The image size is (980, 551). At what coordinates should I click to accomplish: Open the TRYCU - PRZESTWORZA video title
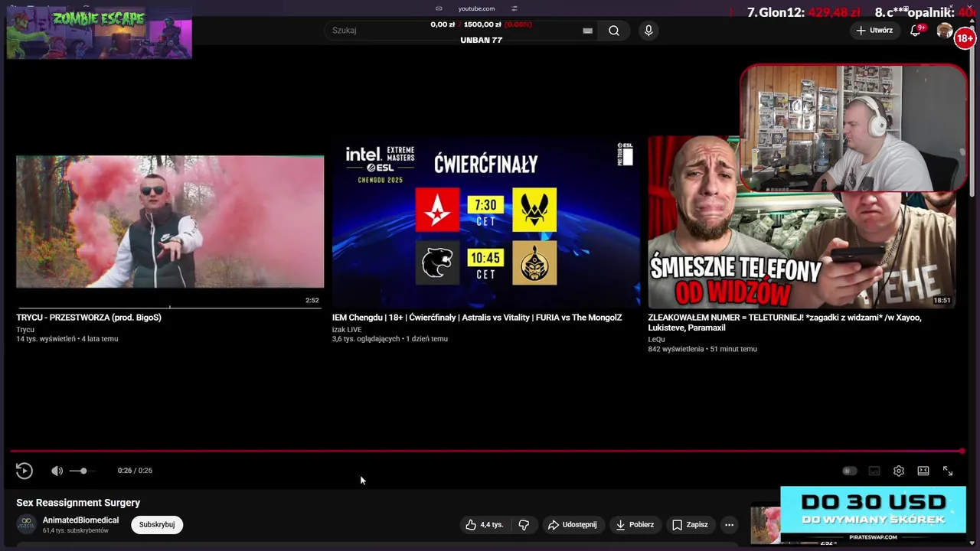tap(89, 318)
